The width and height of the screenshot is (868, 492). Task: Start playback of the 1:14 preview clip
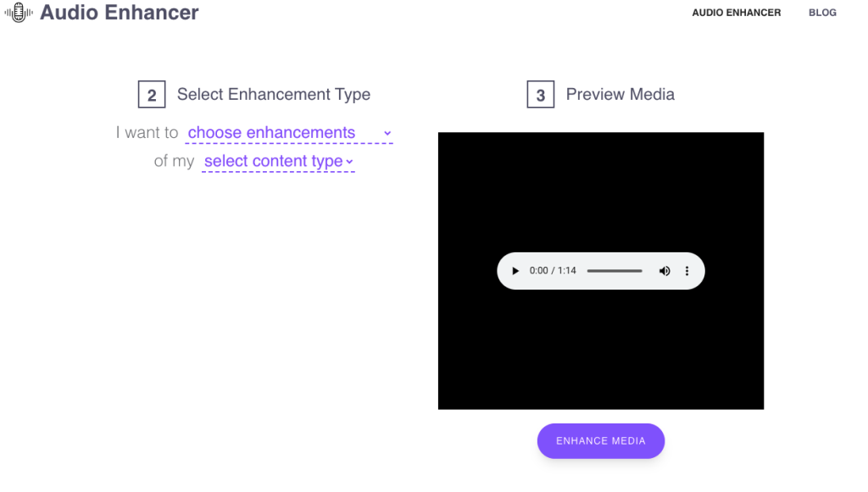(515, 270)
